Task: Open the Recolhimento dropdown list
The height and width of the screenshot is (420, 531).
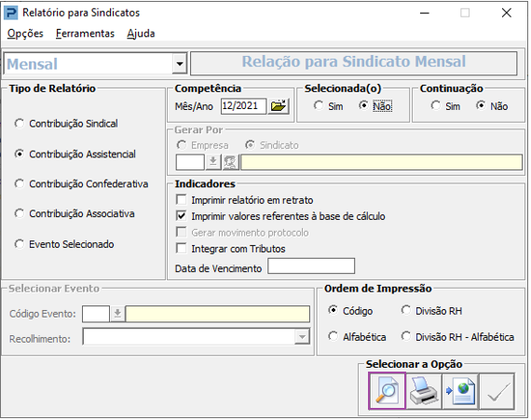Action: tap(302, 337)
